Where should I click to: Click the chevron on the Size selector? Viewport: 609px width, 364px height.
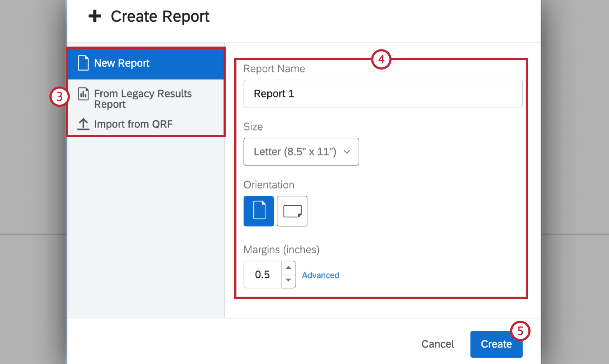(x=346, y=152)
